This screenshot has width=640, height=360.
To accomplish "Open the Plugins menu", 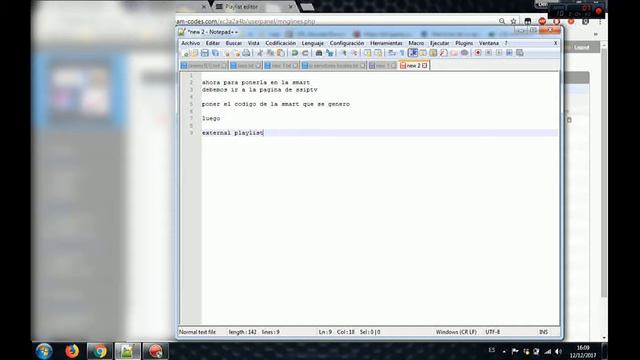I will (464, 43).
